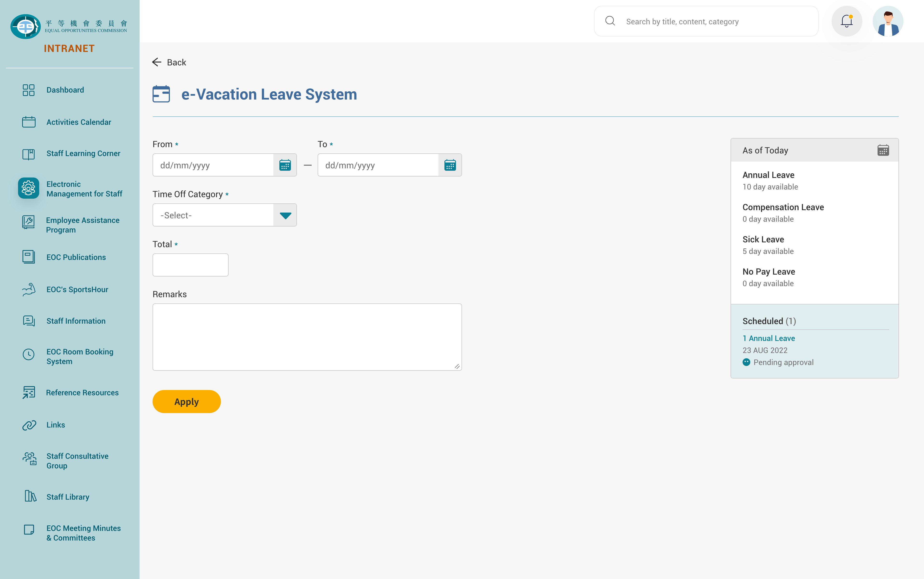
Task: Click the Total input field
Action: pyautogui.click(x=191, y=265)
